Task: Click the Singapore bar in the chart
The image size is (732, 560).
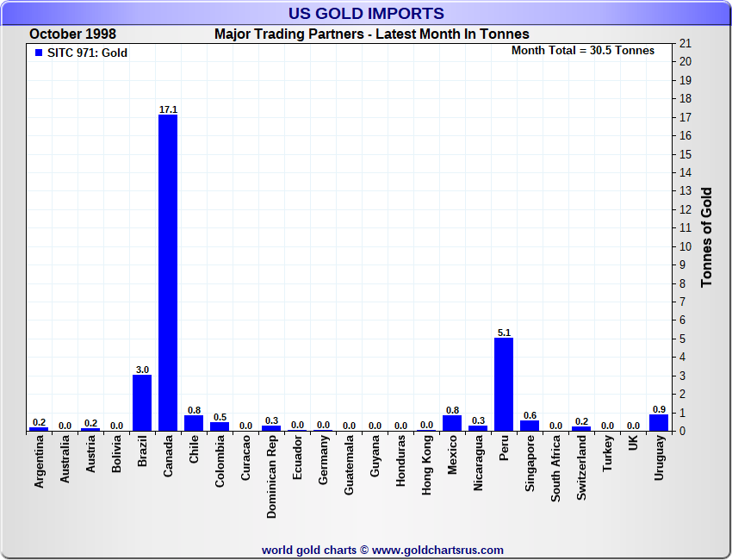Action: [x=530, y=426]
